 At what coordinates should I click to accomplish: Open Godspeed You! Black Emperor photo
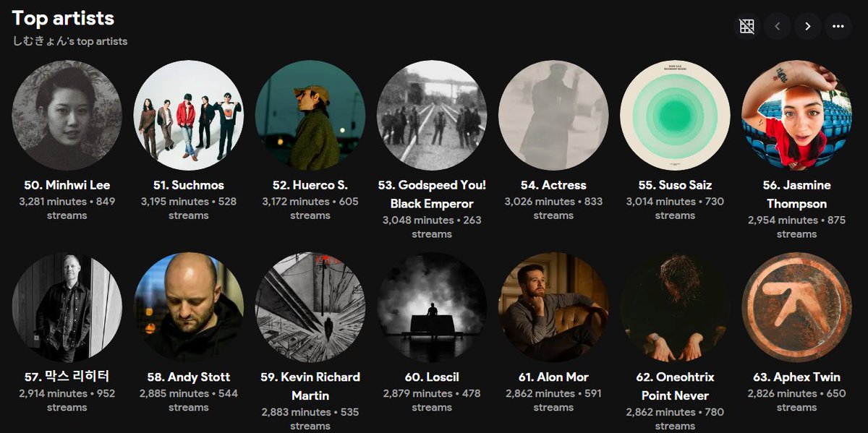(x=432, y=115)
